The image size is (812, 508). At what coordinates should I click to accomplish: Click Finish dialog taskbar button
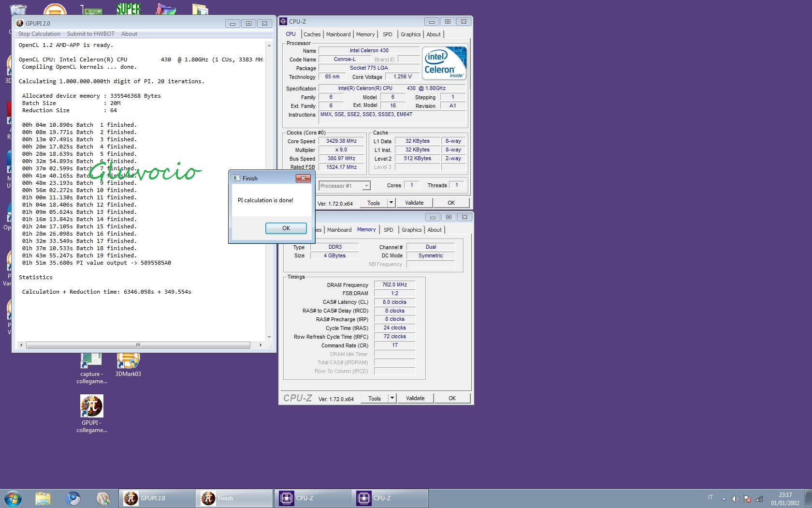point(234,498)
